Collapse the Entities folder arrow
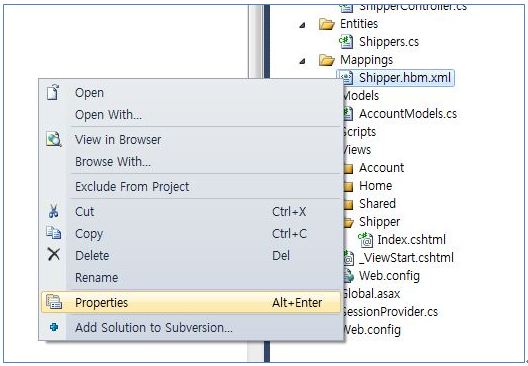 302,25
